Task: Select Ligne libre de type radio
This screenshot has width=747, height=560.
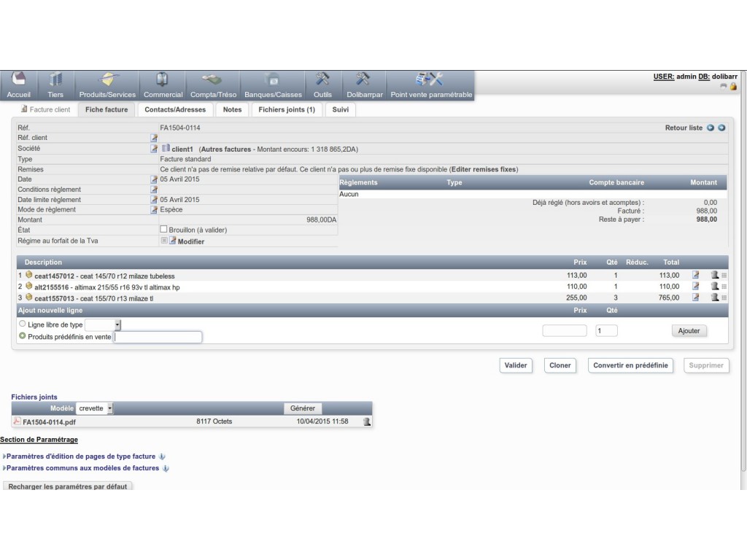Action: 22,324
